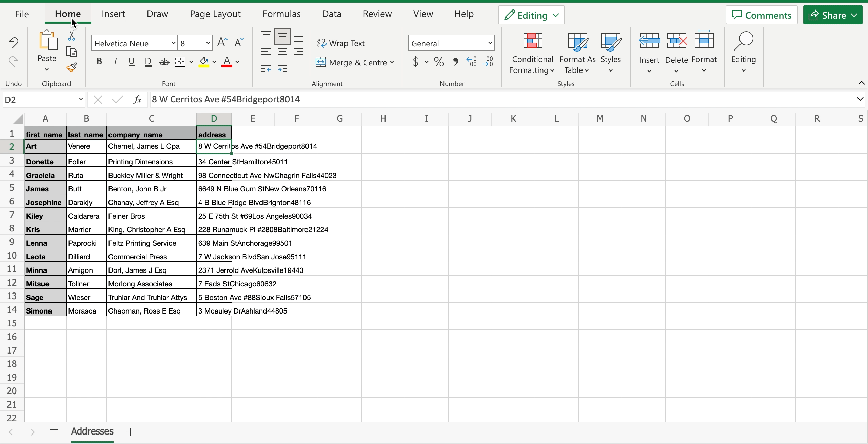Image resolution: width=868 pixels, height=444 pixels.
Task: Increase decimal places
Action: (471, 62)
